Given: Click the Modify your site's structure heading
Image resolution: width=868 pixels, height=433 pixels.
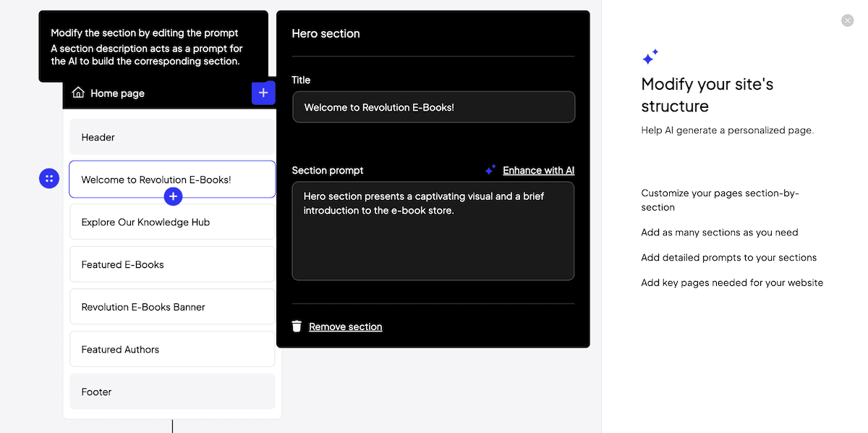Looking at the screenshot, I should pos(707,95).
